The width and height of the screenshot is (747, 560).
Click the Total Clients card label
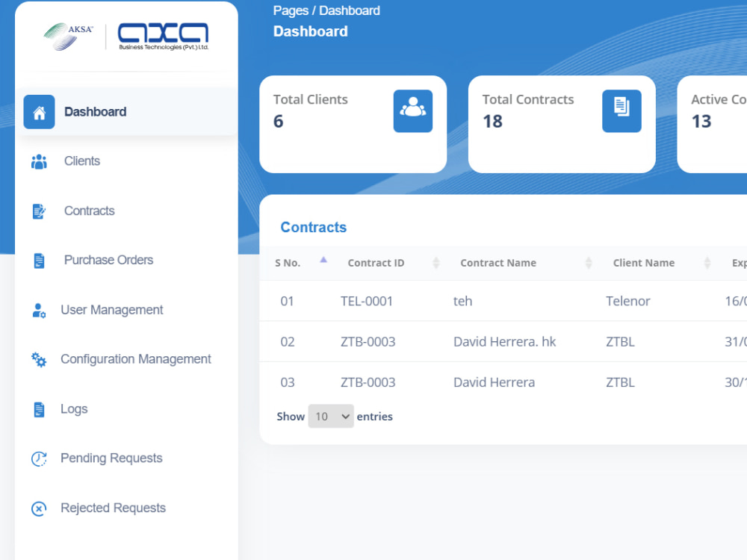(311, 99)
